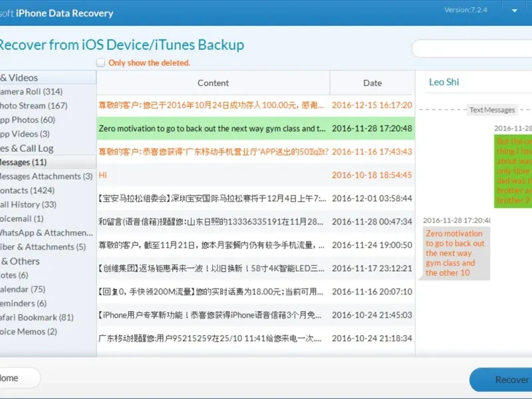Click the Version:7.2.4 label

(x=465, y=10)
